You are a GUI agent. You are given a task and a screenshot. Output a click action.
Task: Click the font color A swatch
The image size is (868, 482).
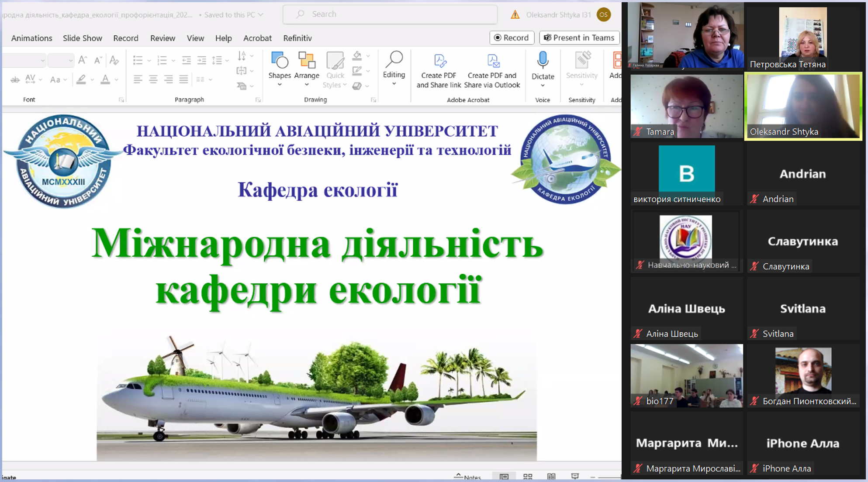[105, 79]
